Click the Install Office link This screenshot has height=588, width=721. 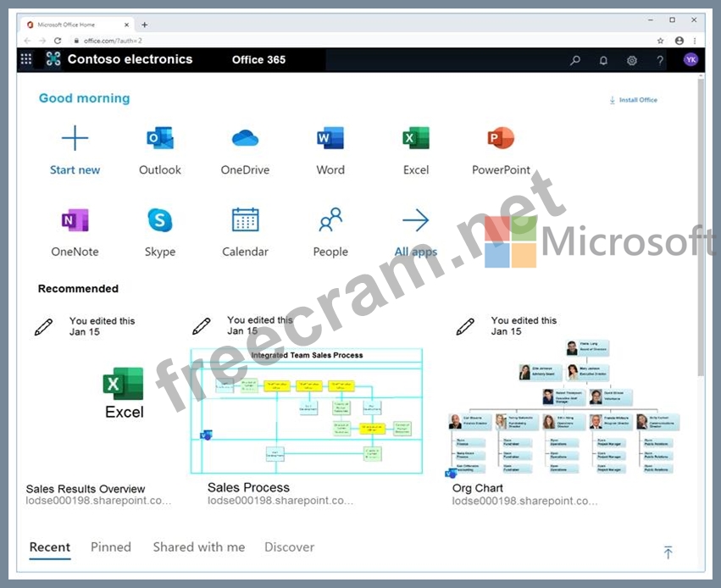tap(633, 100)
